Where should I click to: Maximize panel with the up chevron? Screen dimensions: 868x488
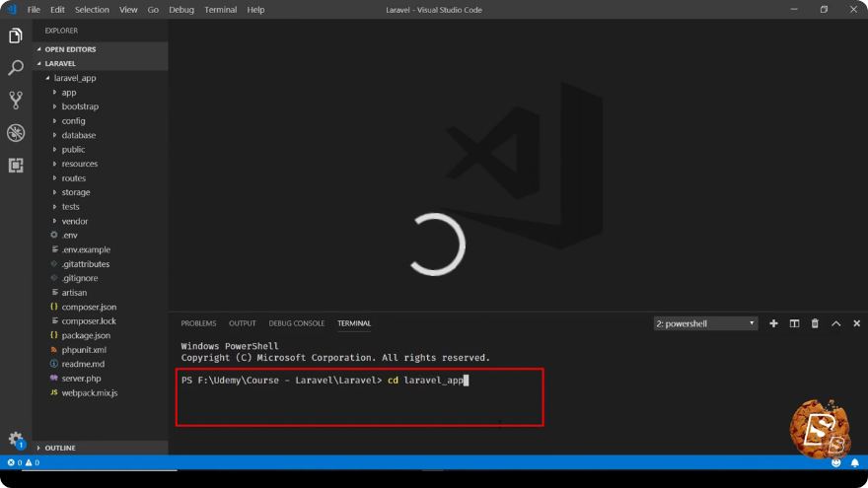click(835, 323)
